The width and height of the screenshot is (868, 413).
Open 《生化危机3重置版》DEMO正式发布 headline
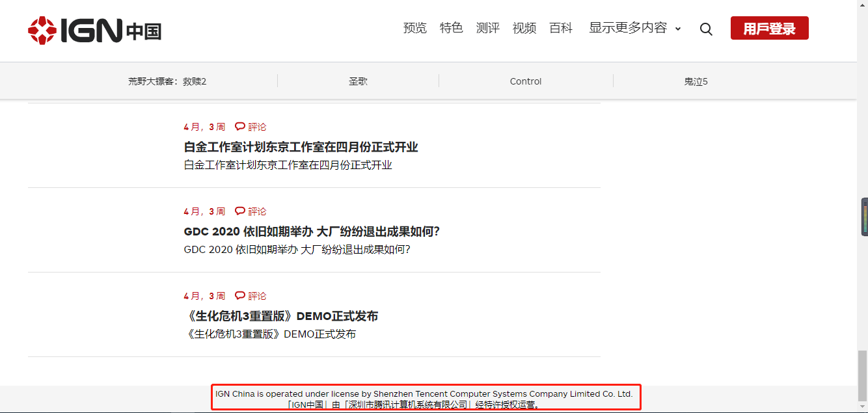[280, 316]
